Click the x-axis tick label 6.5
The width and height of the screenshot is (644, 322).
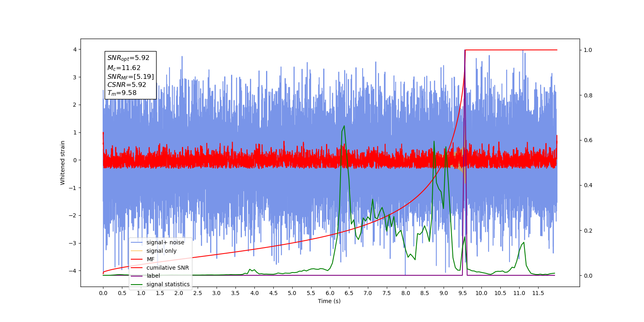[349, 293]
